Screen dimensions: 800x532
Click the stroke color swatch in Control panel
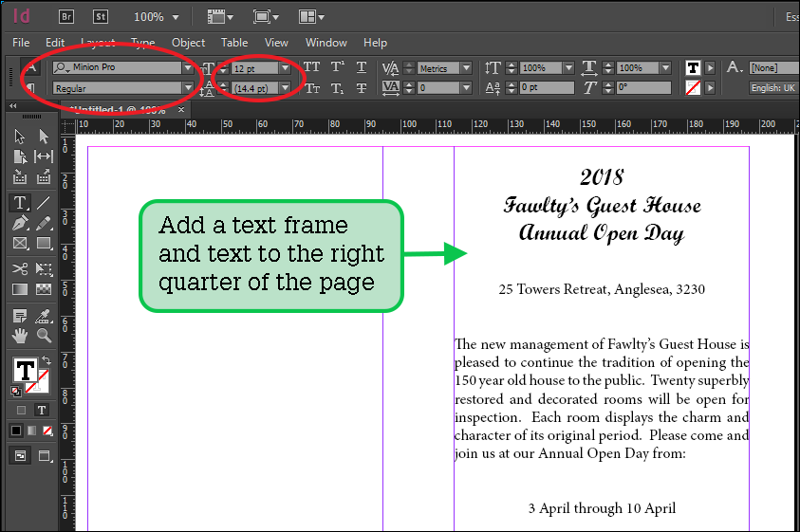693,88
